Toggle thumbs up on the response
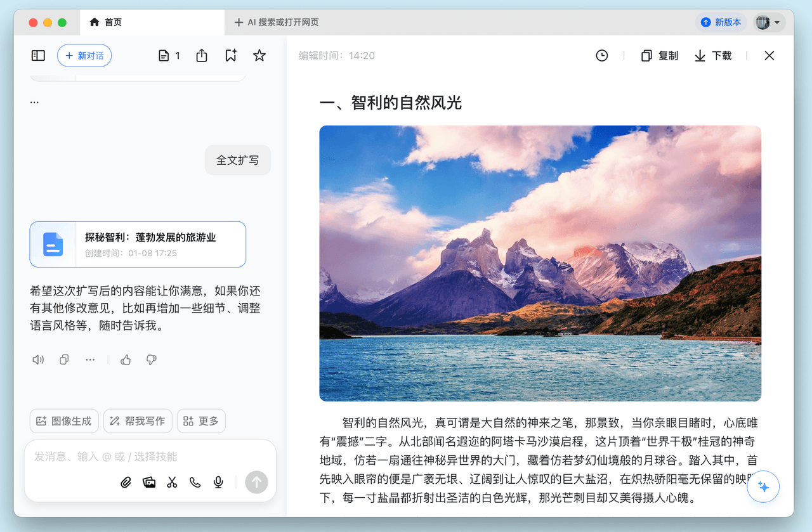Image resolution: width=812 pixels, height=532 pixels. (x=126, y=360)
